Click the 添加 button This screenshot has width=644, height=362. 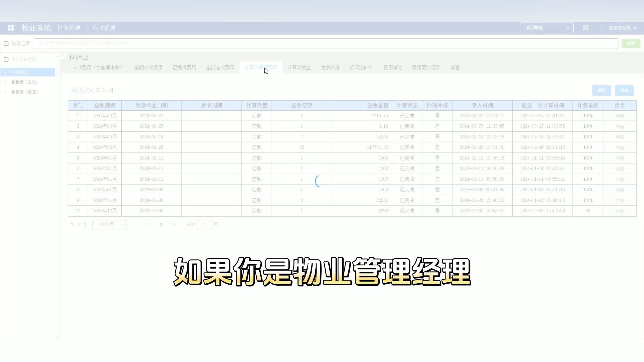624,90
